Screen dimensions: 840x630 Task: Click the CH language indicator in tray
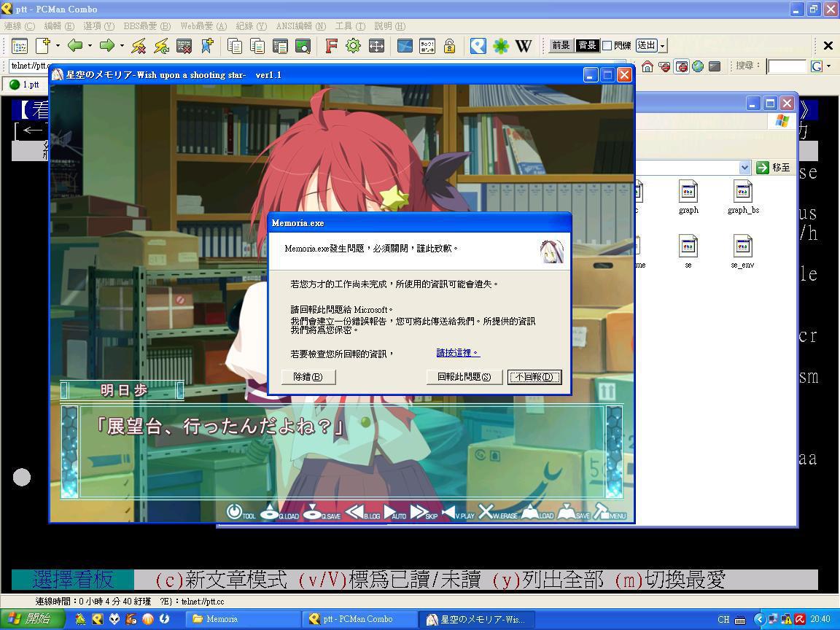click(x=723, y=619)
